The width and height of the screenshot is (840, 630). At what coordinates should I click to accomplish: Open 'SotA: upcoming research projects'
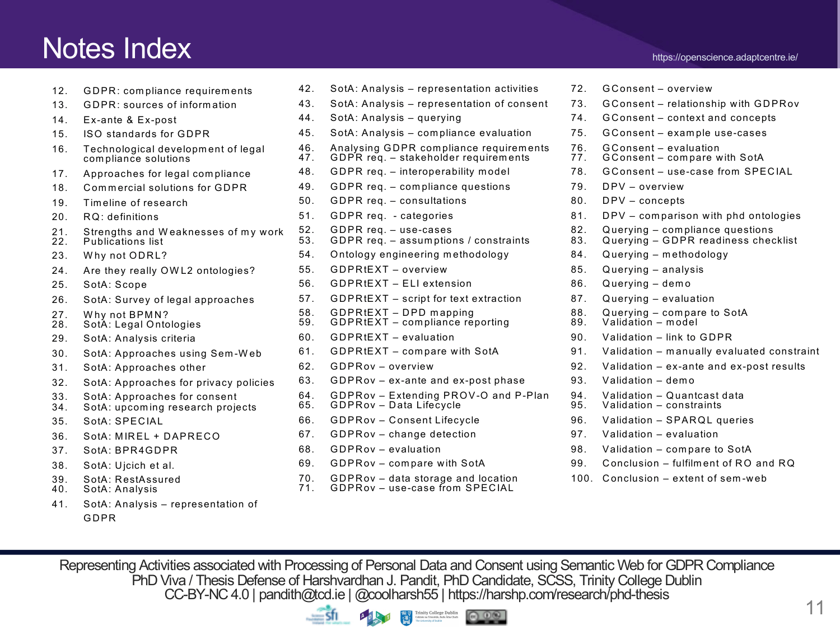point(170,407)
